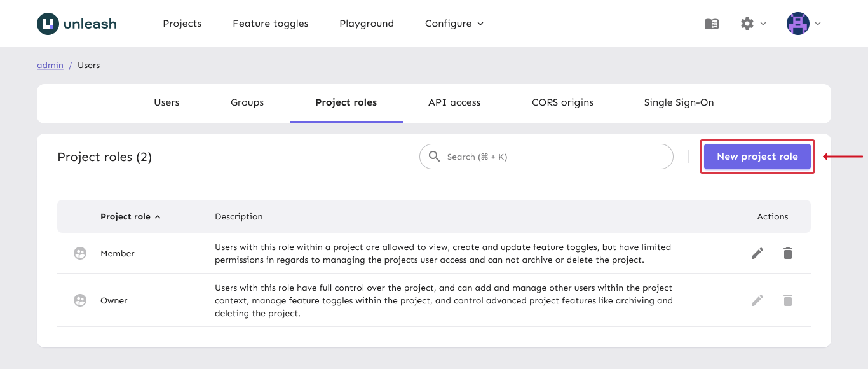Open the documentation book icon
This screenshot has width=868, height=369.
[711, 24]
